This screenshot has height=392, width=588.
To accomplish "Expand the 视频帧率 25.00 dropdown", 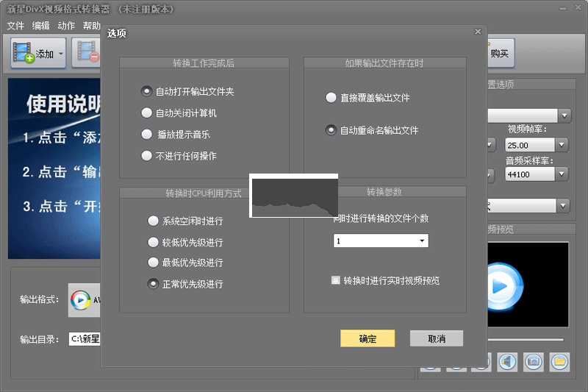I will click(562, 146).
